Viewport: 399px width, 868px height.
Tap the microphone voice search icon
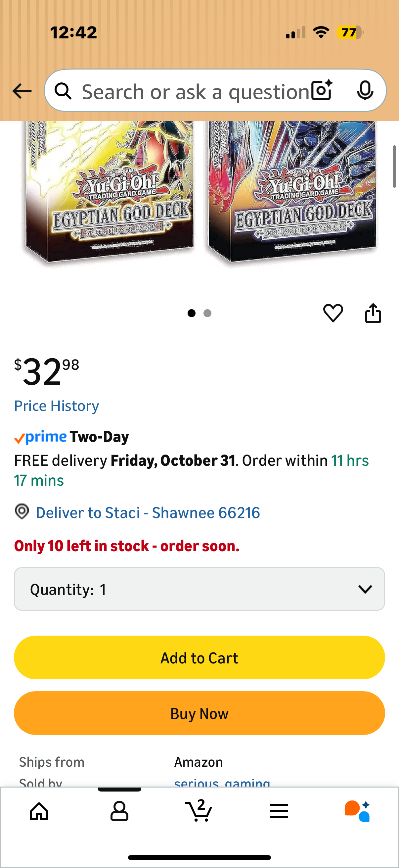(x=365, y=90)
